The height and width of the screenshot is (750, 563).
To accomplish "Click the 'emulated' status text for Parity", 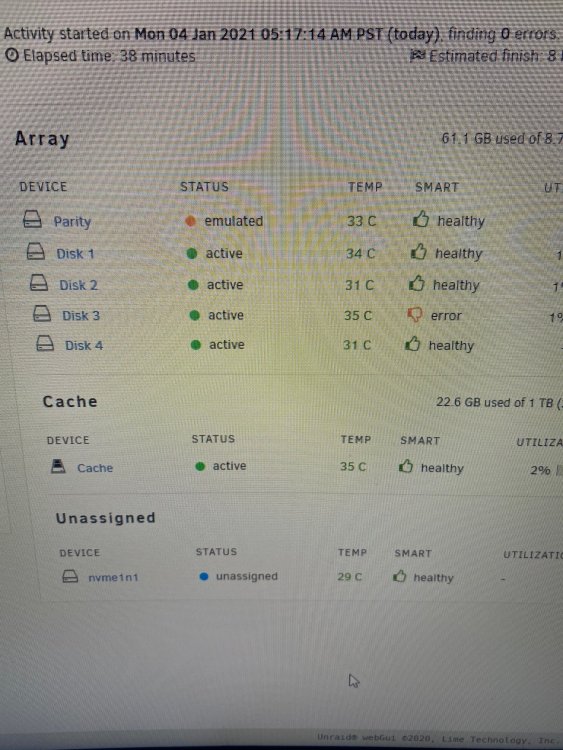I will click(233, 221).
